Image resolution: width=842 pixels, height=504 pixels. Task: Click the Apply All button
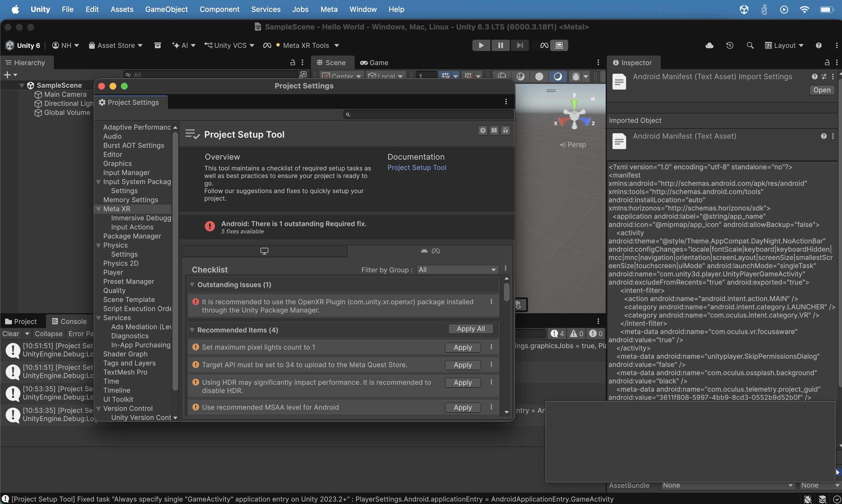[471, 329]
